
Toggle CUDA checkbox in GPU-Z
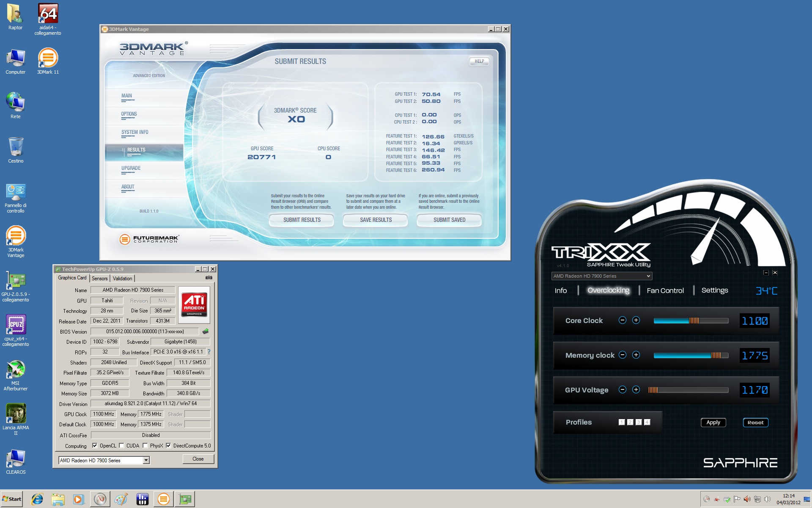coord(121,445)
